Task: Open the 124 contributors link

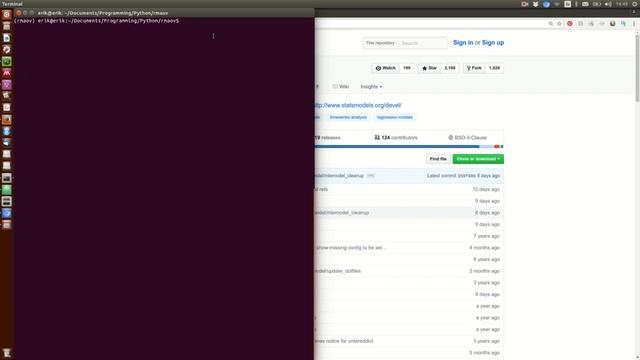Action: click(x=396, y=138)
